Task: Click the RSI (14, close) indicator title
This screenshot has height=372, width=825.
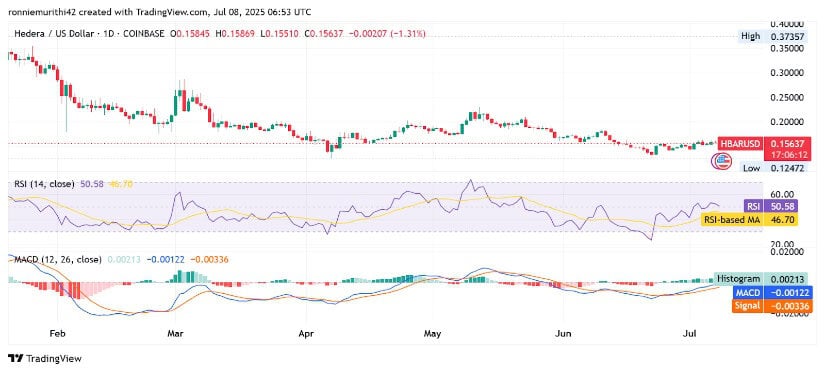Action: point(43,184)
